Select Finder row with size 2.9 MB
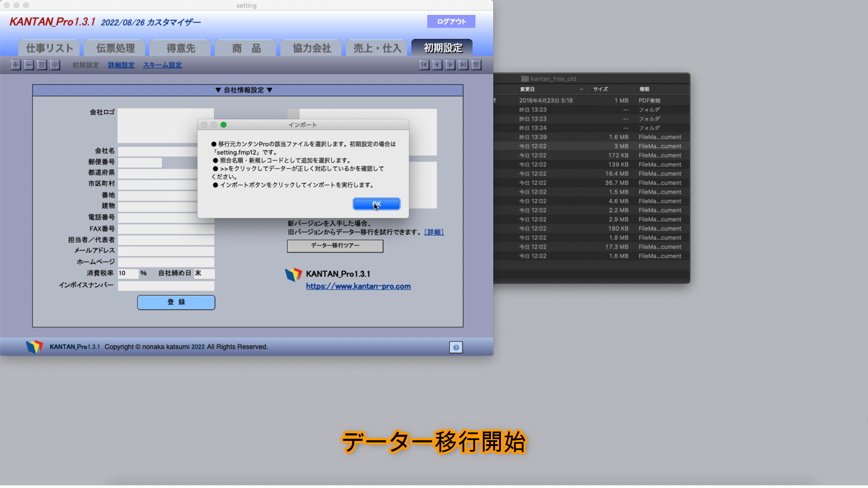The image size is (868, 488). tap(591, 220)
